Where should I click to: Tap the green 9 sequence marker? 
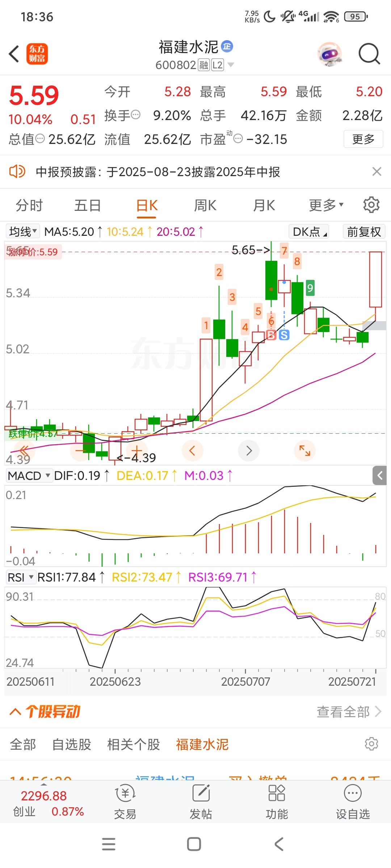(x=310, y=288)
